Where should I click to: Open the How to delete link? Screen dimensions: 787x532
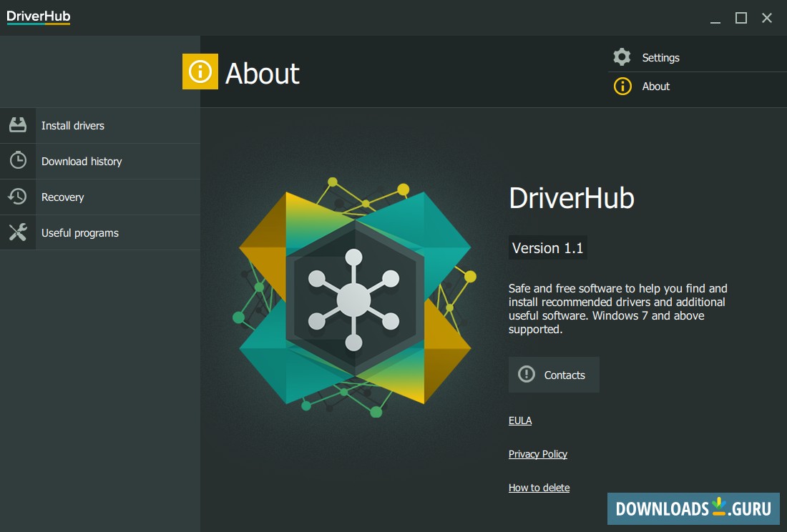click(539, 488)
